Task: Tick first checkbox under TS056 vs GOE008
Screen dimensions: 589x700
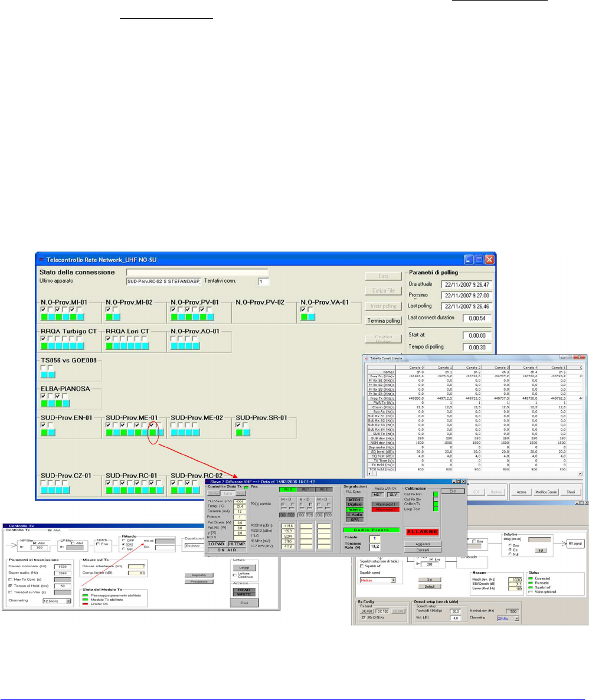Action: click(43, 367)
